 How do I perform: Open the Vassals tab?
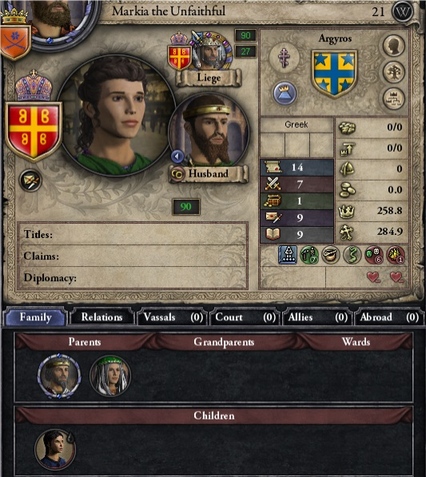pyautogui.click(x=173, y=317)
